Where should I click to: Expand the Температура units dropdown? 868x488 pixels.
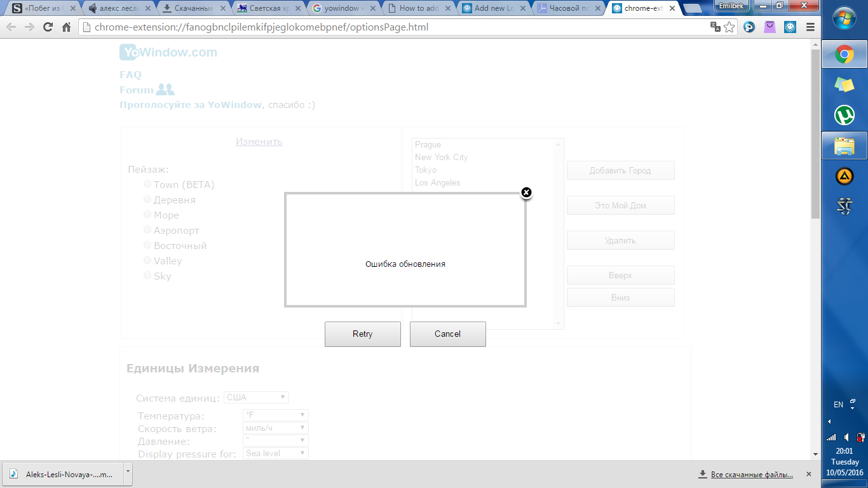point(276,416)
